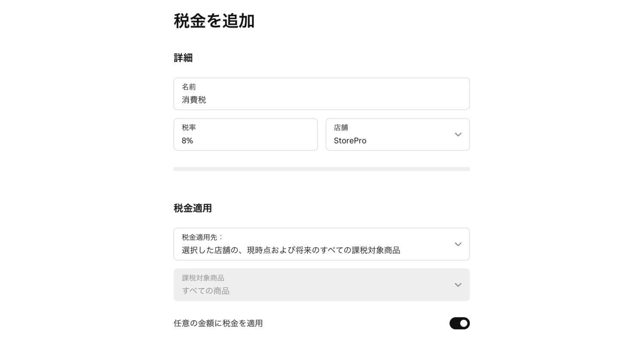Click the 税率 field showing 8%
The width and height of the screenshot is (644, 346).
click(246, 134)
